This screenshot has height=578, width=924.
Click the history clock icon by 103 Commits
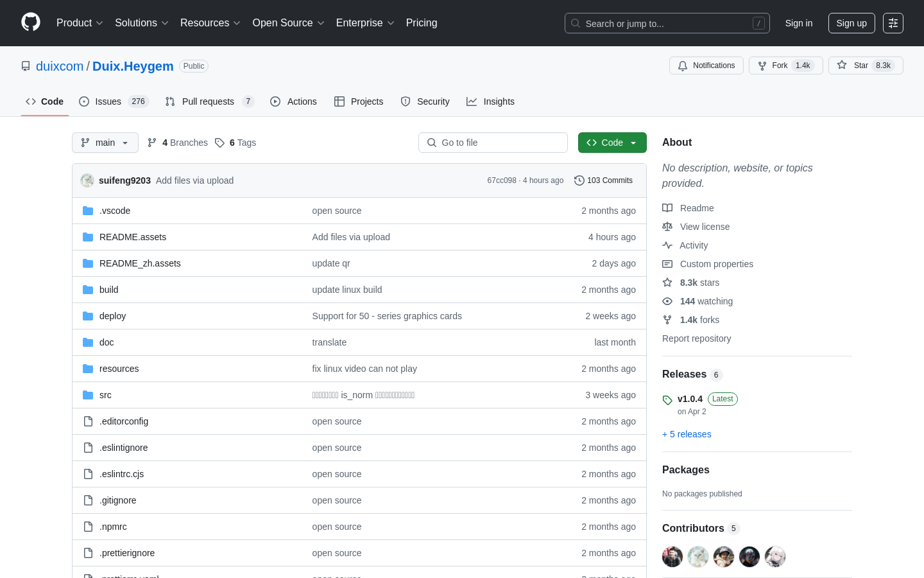click(579, 180)
